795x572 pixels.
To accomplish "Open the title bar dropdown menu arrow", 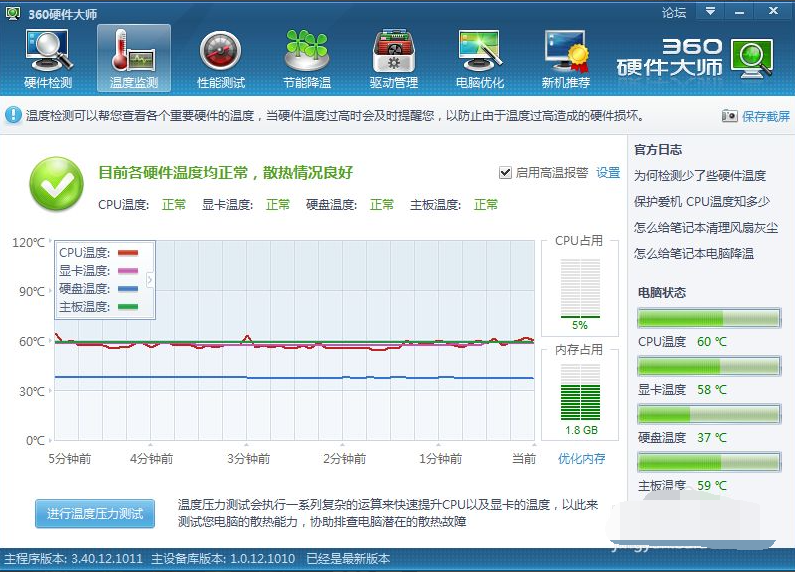I will click(x=710, y=11).
